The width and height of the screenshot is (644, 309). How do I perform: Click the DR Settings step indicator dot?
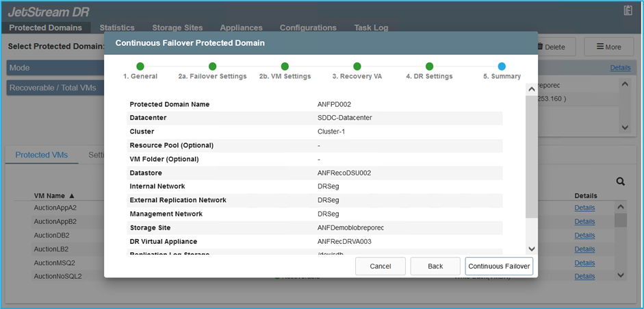click(429, 66)
